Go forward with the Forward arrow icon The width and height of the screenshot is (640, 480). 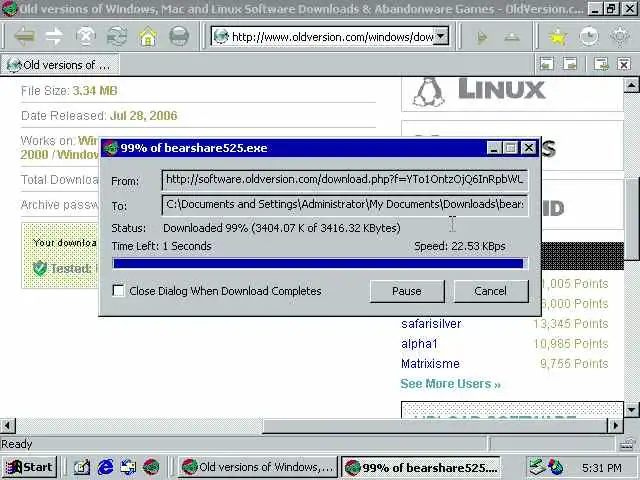[x=55, y=37]
